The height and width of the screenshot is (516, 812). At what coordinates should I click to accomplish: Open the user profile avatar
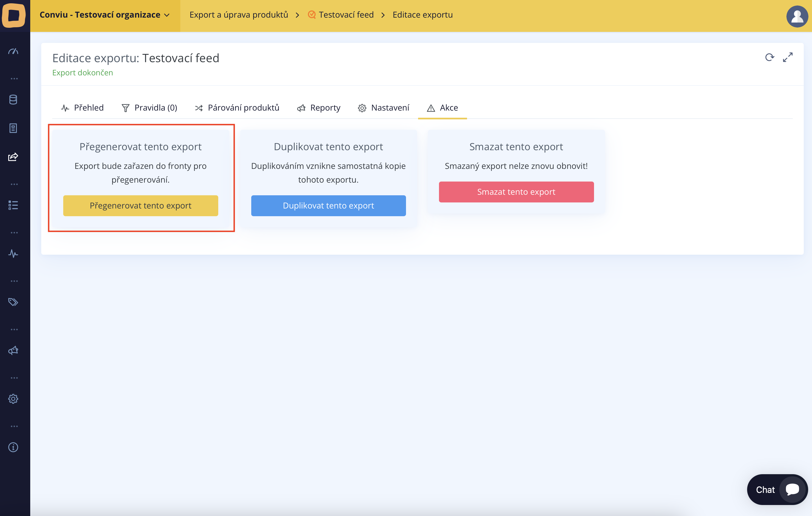click(797, 16)
